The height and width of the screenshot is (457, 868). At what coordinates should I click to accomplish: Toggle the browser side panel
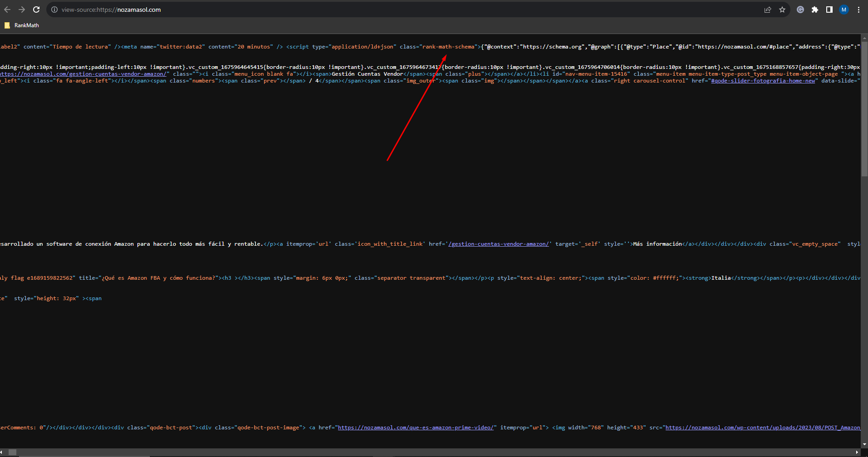[829, 10]
